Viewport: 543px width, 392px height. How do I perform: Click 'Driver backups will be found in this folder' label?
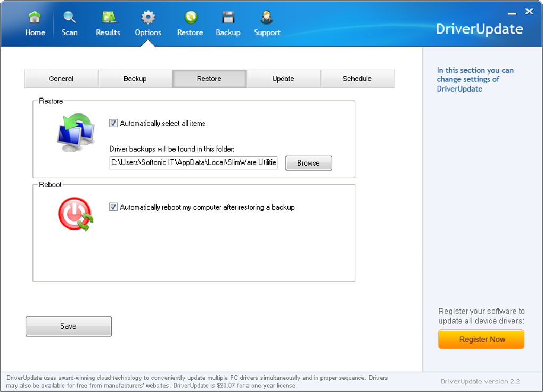(x=172, y=149)
